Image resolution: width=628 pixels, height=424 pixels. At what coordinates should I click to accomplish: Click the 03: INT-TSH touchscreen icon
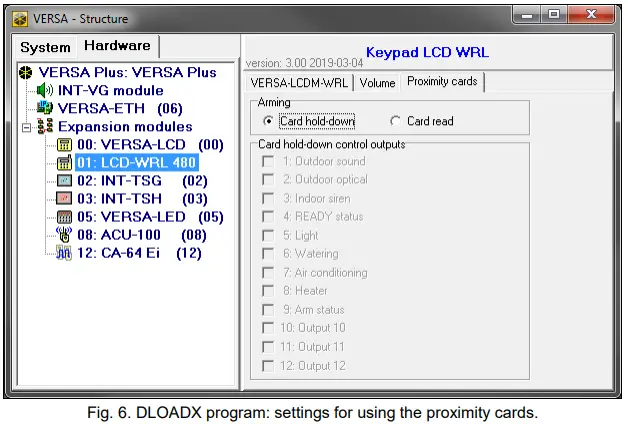pos(64,199)
